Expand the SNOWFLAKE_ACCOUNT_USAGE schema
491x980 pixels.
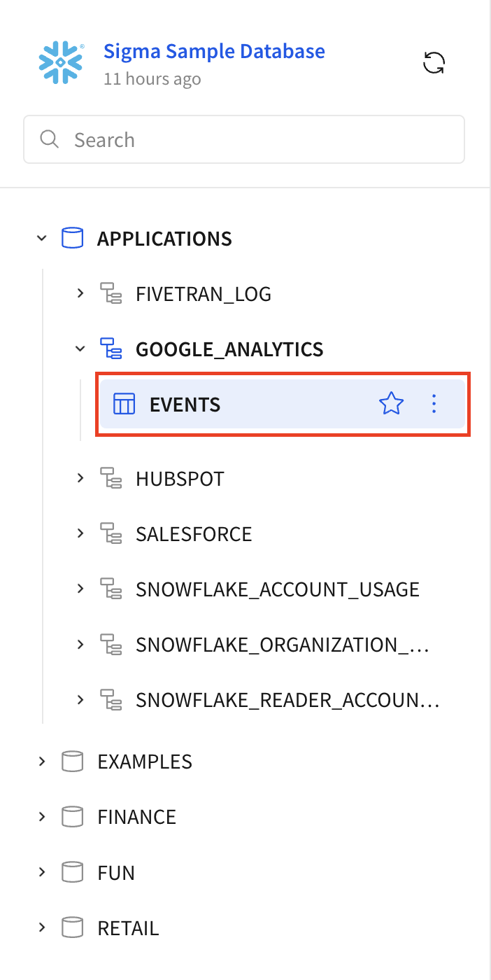pyautogui.click(x=80, y=588)
